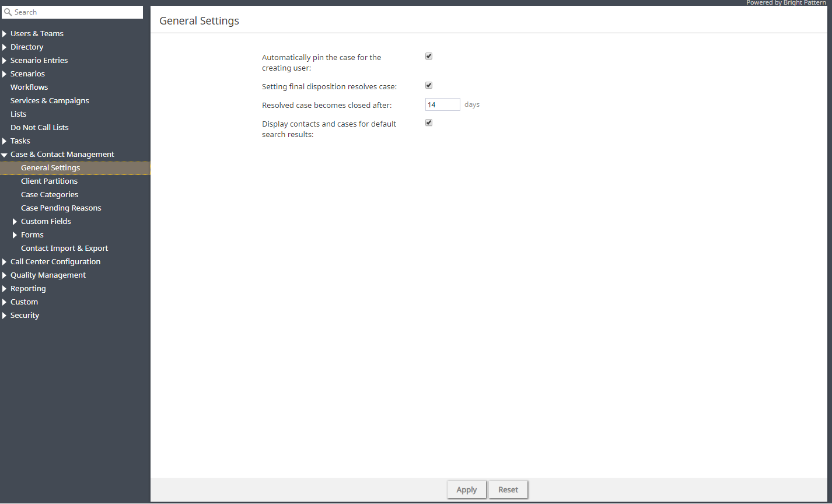Click the 'Resolved case becomes closed after' label

click(x=327, y=106)
